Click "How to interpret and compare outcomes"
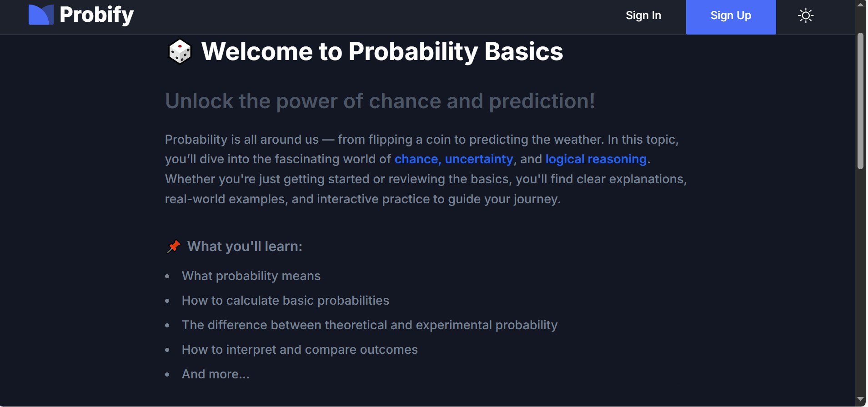 [299, 350]
